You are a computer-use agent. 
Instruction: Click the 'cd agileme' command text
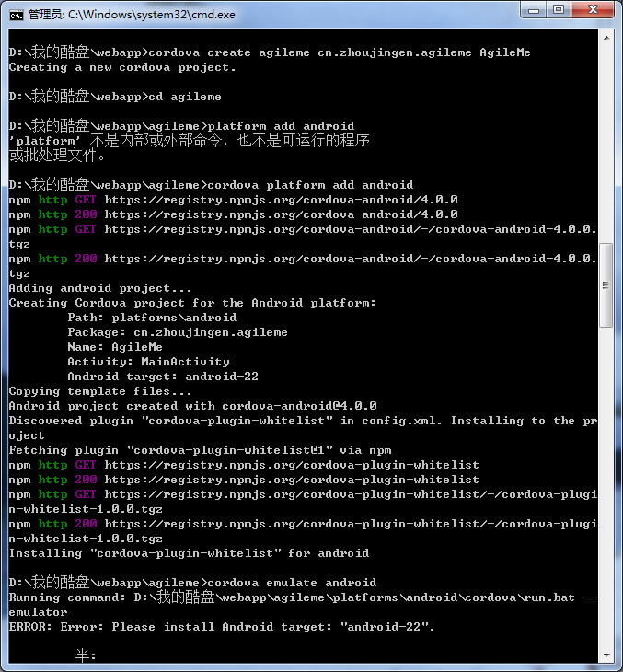pos(185,97)
